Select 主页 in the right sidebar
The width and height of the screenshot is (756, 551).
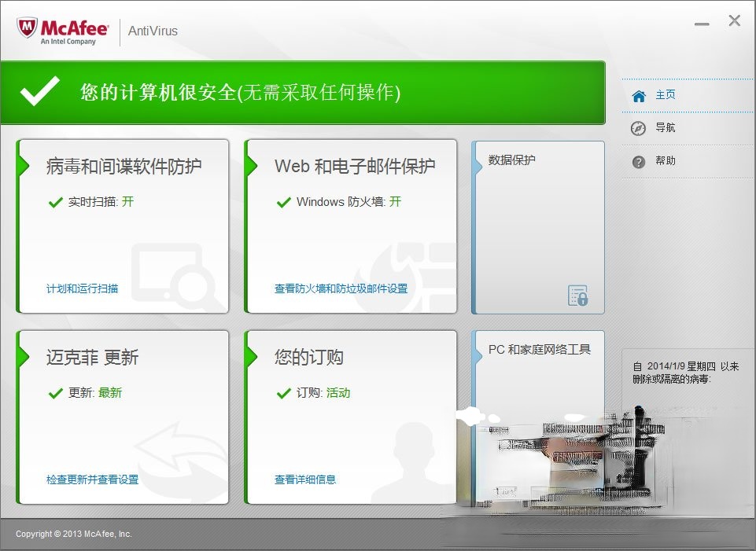[x=665, y=94]
